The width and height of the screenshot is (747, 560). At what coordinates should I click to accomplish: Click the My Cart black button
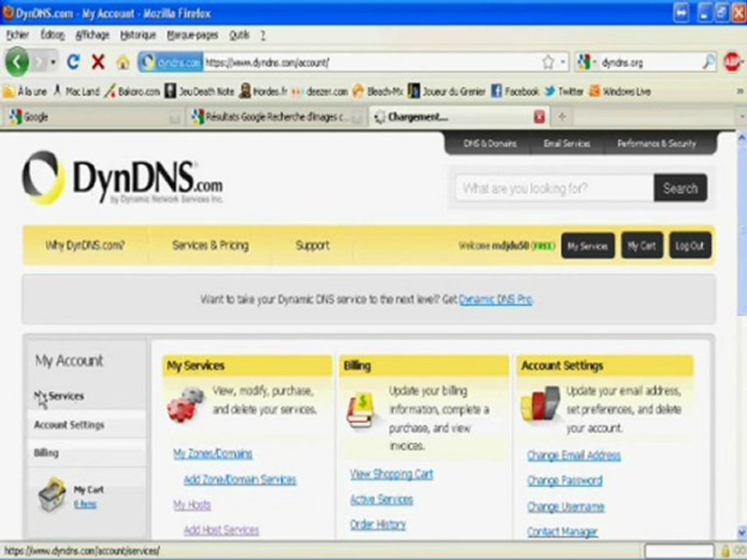pyautogui.click(x=642, y=246)
